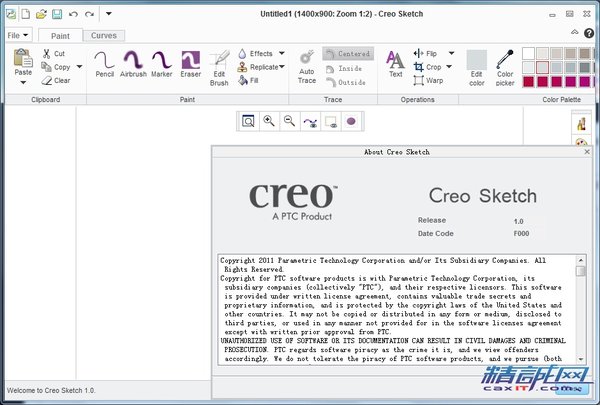Select the Inside trace option

click(344, 69)
